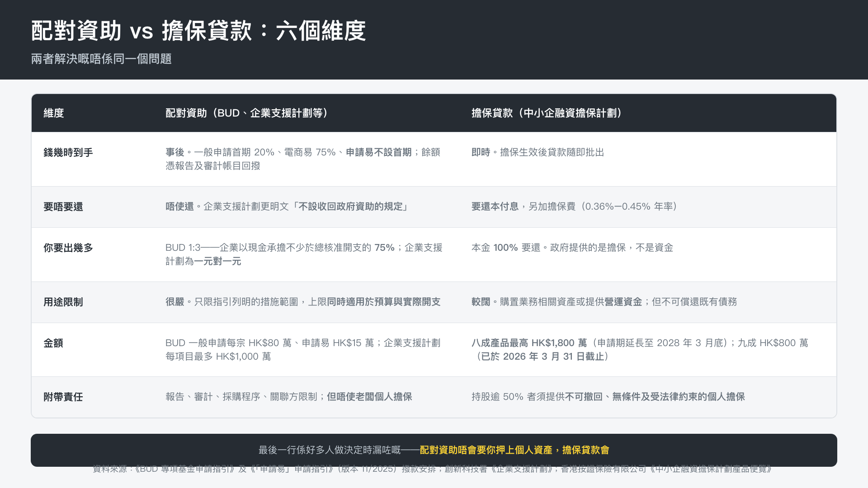Select the row label 附帶責任

[63, 397]
